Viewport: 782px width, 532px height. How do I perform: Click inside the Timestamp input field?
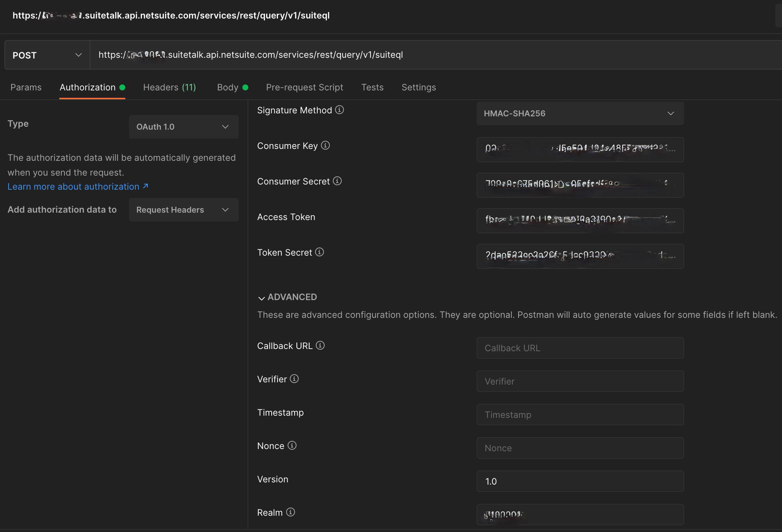(x=580, y=415)
